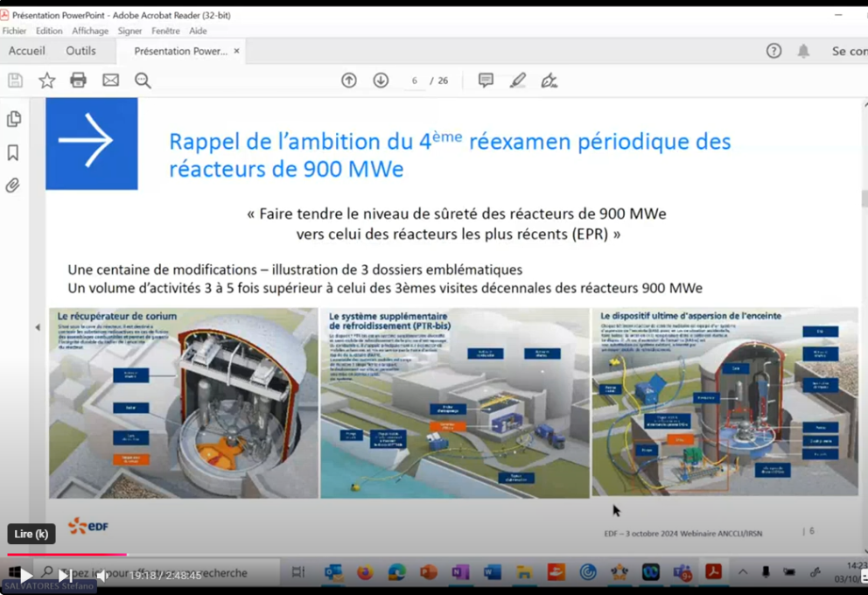Go to the next page with down arrow

pyautogui.click(x=381, y=80)
